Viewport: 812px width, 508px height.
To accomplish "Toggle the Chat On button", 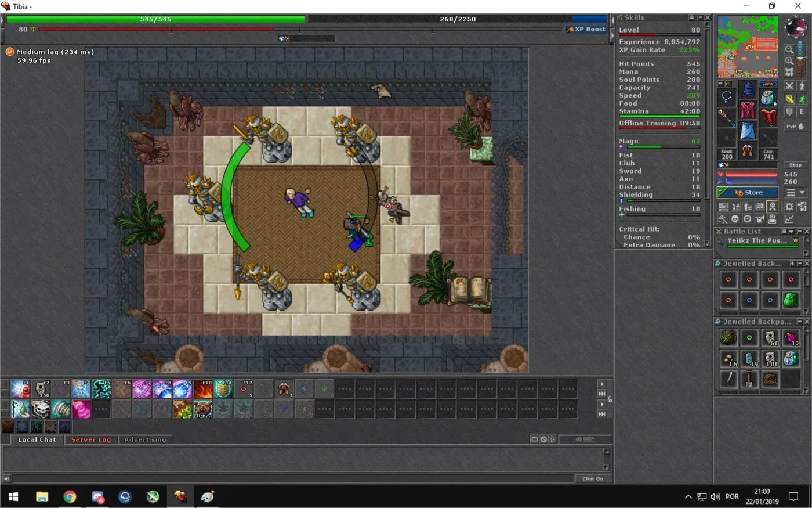I will click(x=593, y=479).
